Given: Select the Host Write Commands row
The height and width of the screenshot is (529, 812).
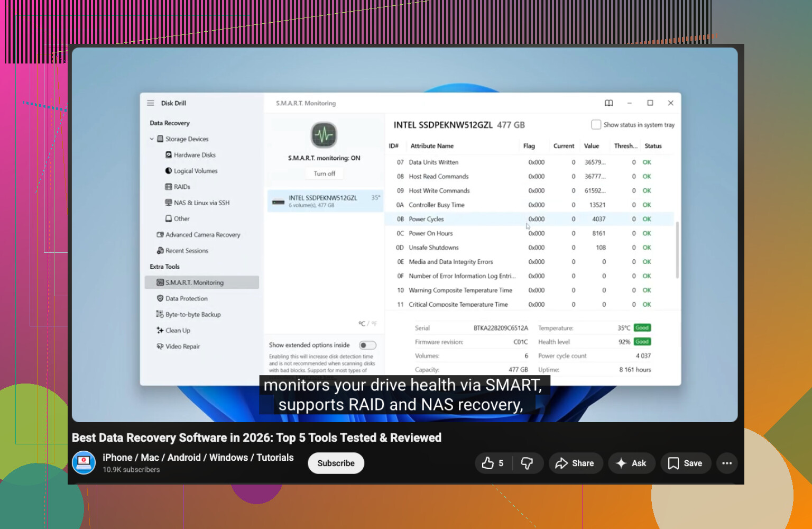Looking at the screenshot, I should 530,191.
